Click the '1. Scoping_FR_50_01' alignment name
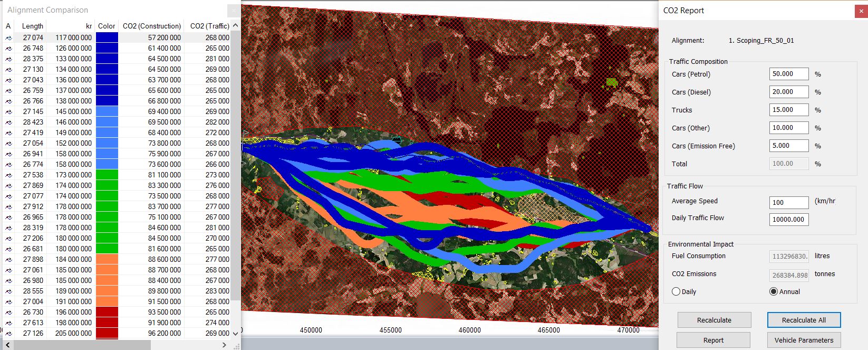Viewport: 868px width, 350px height. (x=761, y=41)
